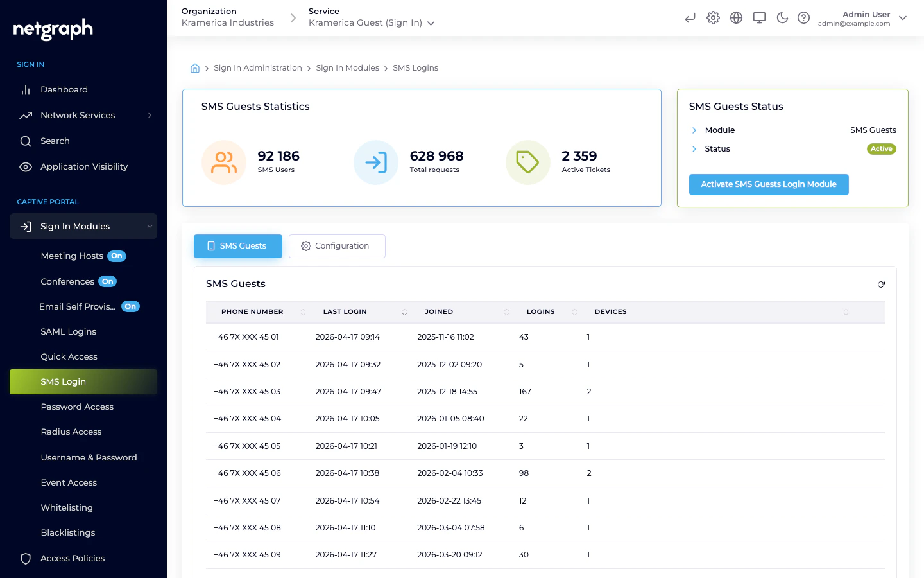Screen dimensions: 924x578
Task: Open the Kramerica Guest service dropdown
Action: point(372,22)
